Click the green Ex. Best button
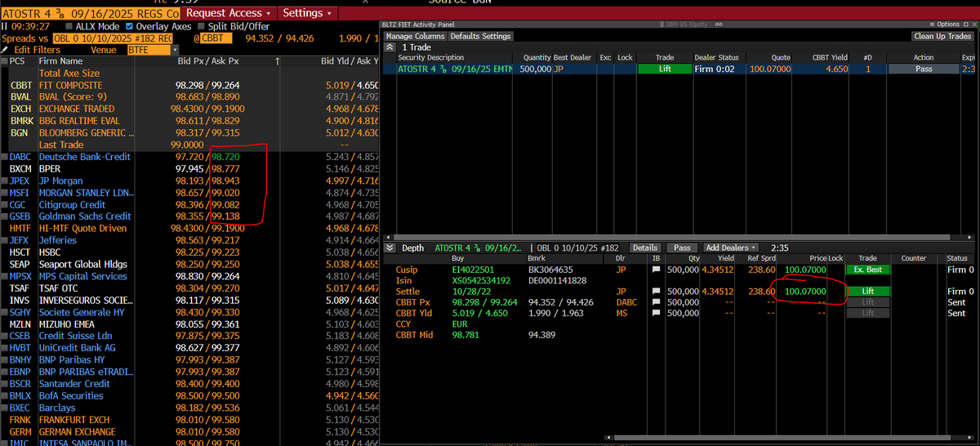 click(x=867, y=270)
